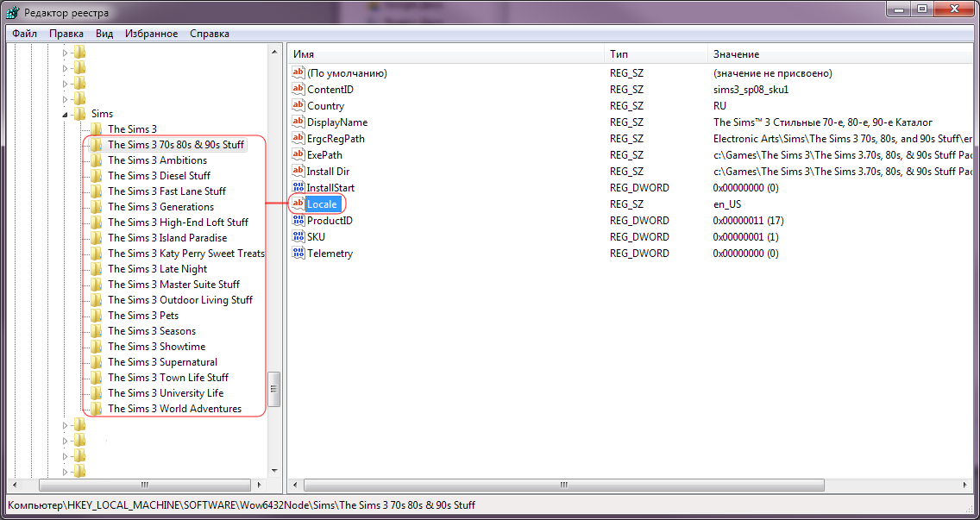Click the Registry Editor title bar icon
Image resolution: width=980 pixels, height=520 pixels.
pyautogui.click(x=12, y=13)
